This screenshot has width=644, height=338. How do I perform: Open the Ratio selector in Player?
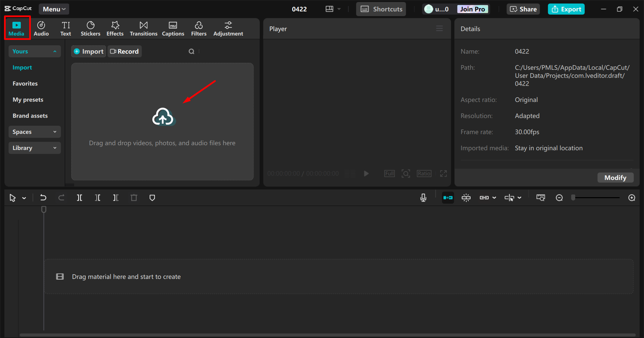424,173
